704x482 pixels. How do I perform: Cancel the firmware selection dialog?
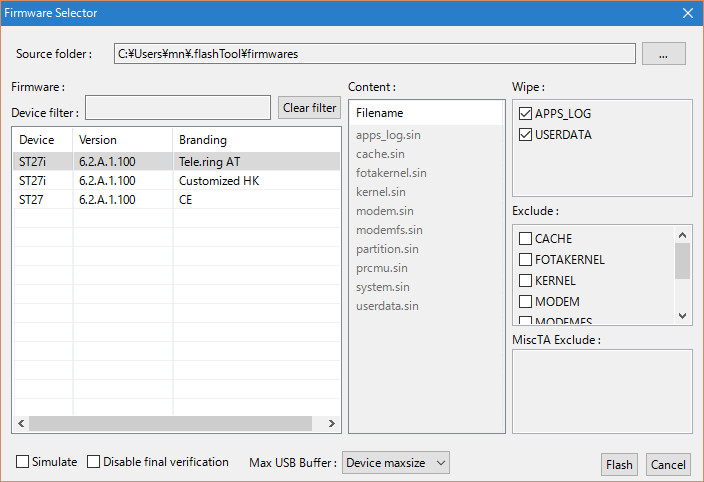(x=668, y=464)
